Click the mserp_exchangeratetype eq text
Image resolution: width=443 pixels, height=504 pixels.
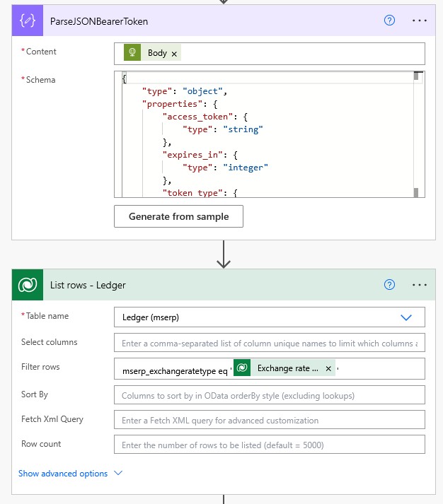tap(175, 371)
